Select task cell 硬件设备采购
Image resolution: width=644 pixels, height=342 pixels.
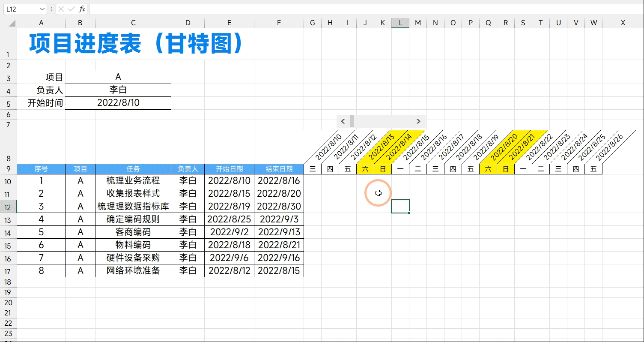(x=133, y=258)
